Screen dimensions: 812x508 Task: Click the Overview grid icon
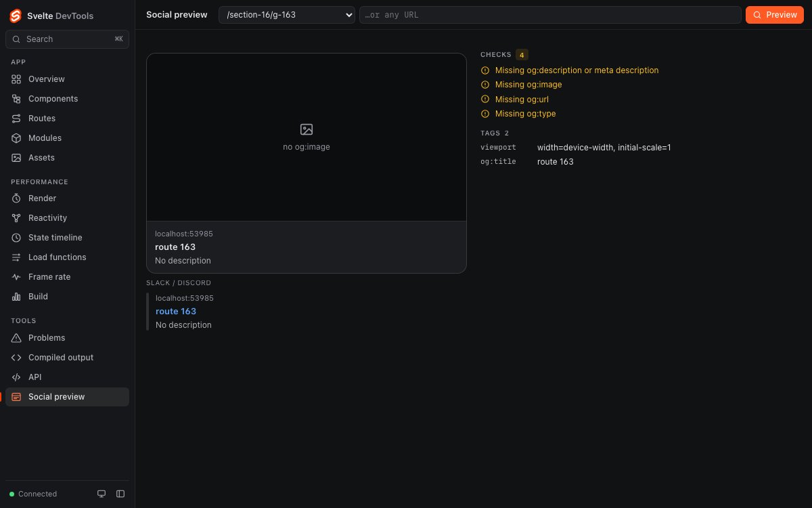click(16, 79)
